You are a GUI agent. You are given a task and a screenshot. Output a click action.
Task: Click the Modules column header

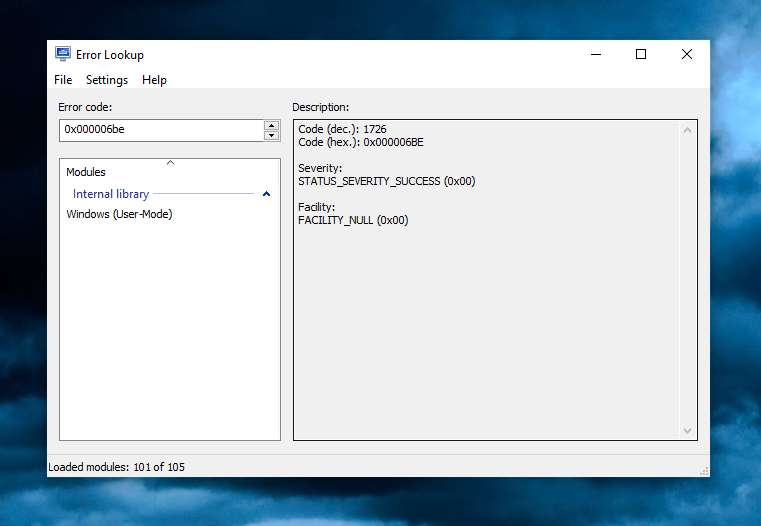[x=169, y=172]
